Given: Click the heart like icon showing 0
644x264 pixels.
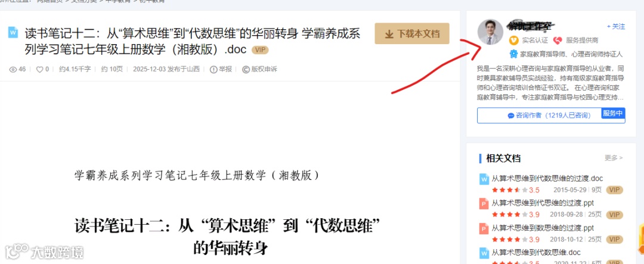Looking at the screenshot, I should pyautogui.click(x=39, y=69).
